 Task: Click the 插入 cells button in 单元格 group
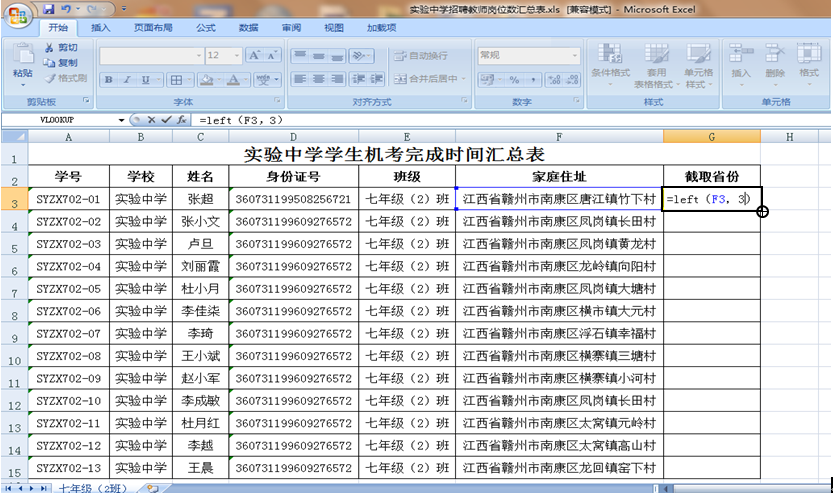[741, 64]
